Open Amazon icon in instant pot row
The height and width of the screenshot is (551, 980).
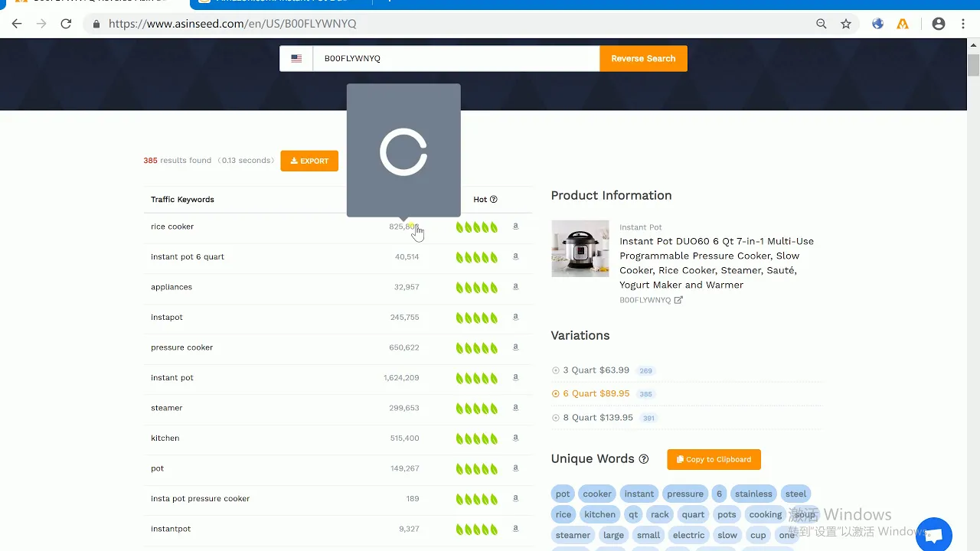(x=515, y=377)
